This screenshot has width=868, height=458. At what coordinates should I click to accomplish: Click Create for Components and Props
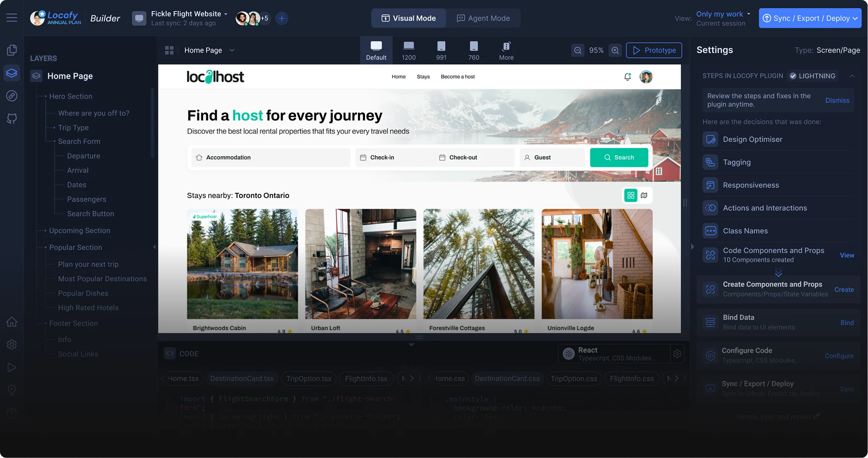(x=844, y=290)
